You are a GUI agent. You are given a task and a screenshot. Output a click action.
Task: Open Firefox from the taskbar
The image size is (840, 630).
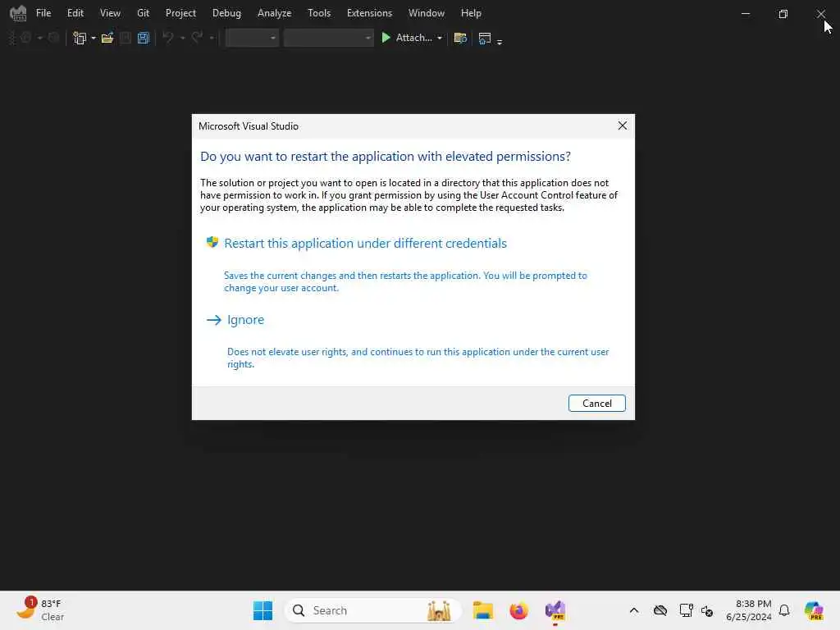pos(518,610)
